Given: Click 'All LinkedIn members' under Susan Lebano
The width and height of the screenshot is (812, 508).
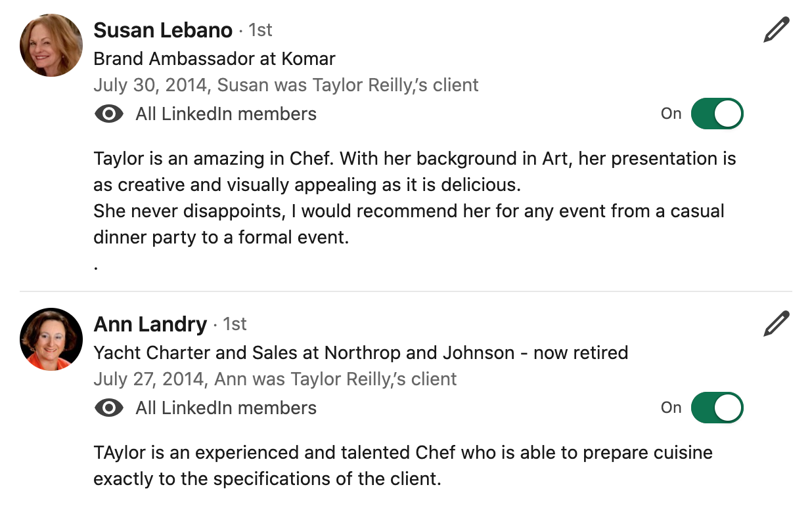Looking at the screenshot, I should [x=226, y=114].
